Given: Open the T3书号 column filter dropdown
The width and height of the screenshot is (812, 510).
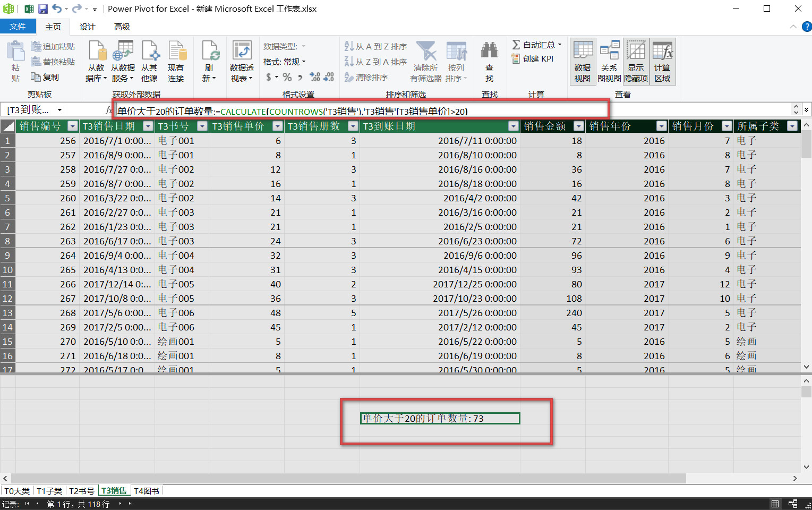Looking at the screenshot, I should (202, 126).
